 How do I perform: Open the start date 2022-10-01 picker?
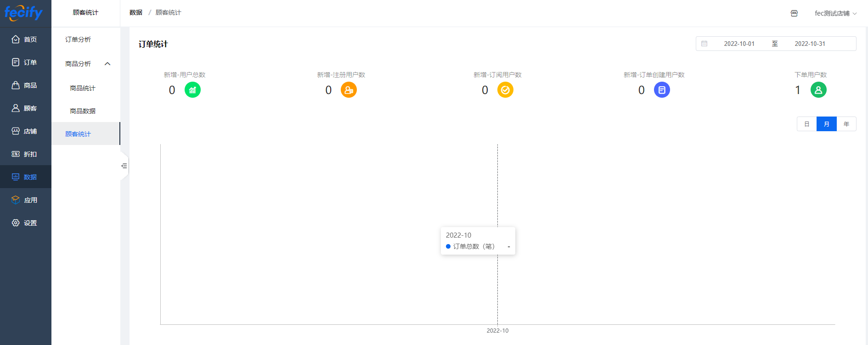coord(739,44)
